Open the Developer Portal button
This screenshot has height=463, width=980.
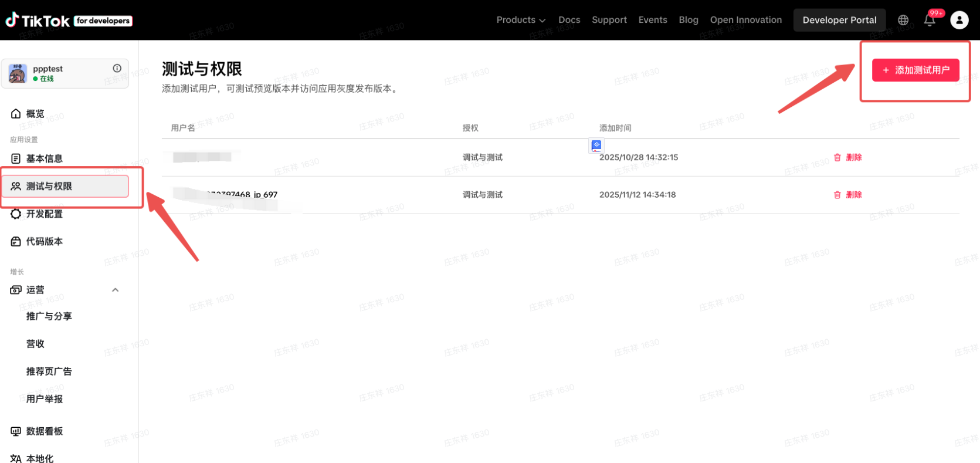click(839, 20)
